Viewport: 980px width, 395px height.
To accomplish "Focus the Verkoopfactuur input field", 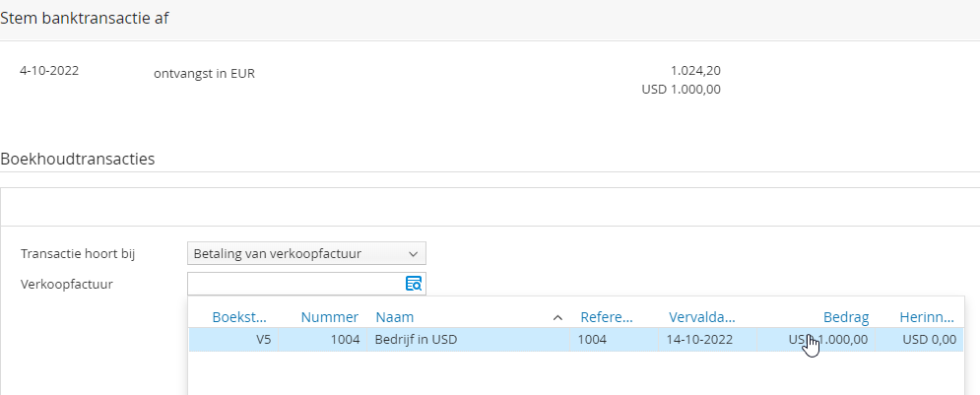I will point(295,284).
